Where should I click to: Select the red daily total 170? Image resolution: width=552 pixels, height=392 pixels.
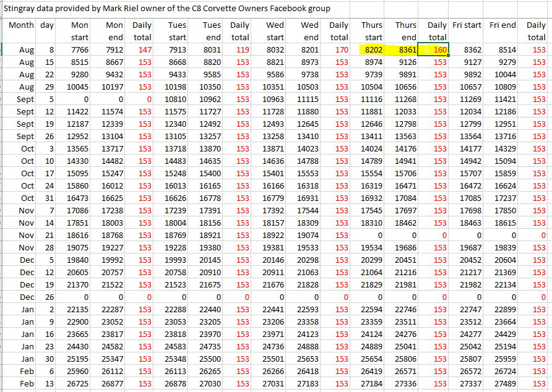tap(340, 50)
